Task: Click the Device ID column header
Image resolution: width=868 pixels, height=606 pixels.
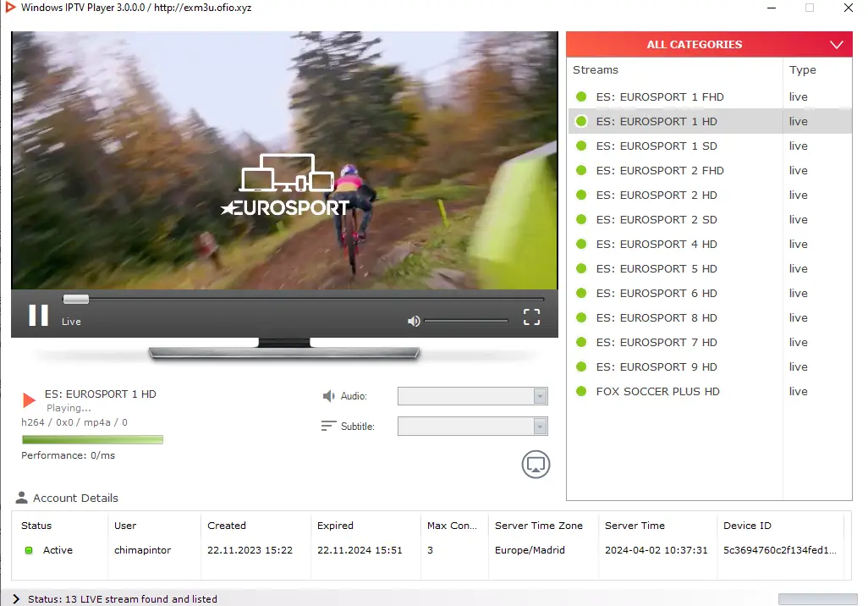Action: (747, 526)
